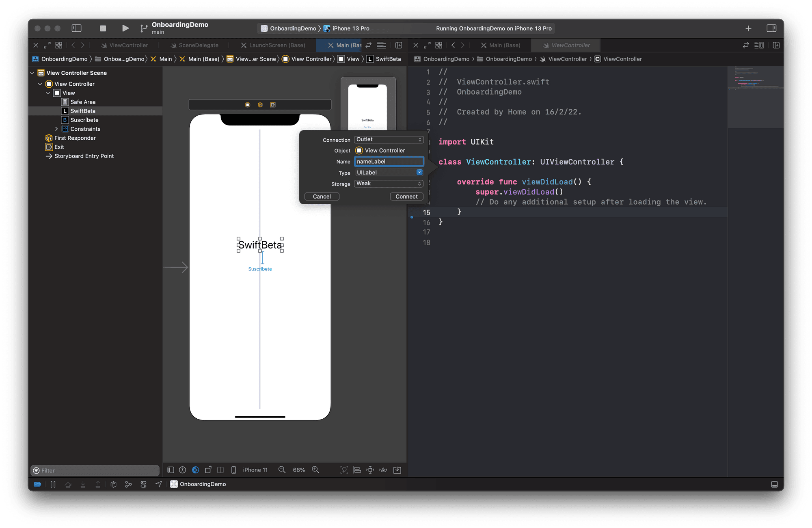Open left editor options lines menu
The image size is (812, 528).
point(381,45)
